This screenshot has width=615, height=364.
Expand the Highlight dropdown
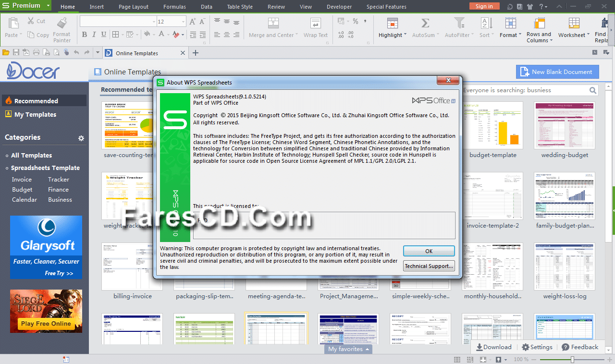coord(405,35)
